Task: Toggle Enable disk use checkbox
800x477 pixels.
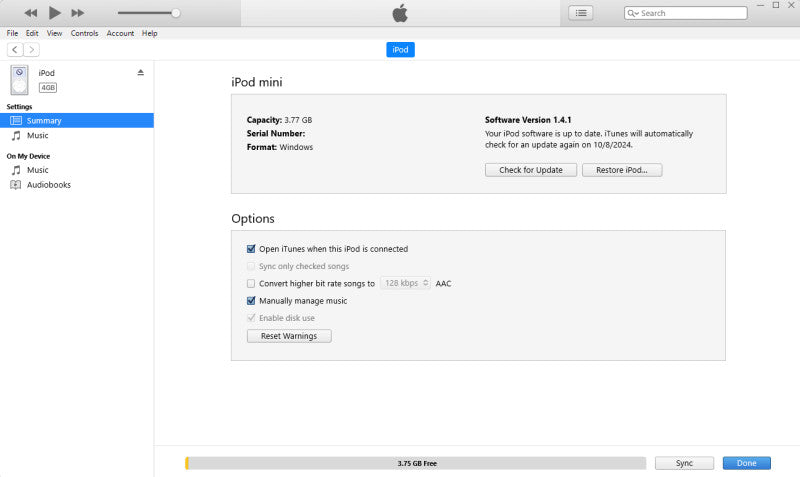Action: [251, 318]
